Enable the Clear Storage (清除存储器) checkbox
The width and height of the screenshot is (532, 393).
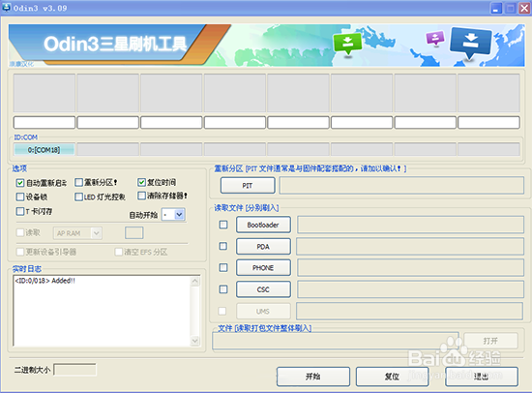click(x=141, y=196)
